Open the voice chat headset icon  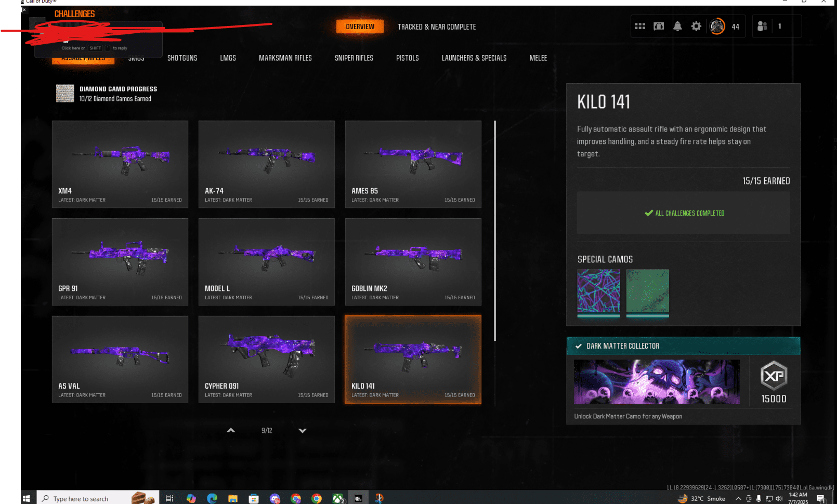659,26
